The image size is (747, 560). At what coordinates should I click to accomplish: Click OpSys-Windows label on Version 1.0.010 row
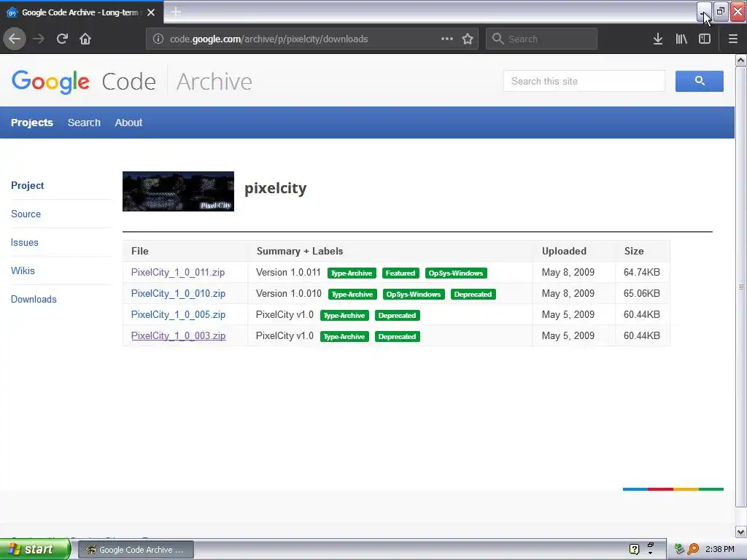(414, 295)
